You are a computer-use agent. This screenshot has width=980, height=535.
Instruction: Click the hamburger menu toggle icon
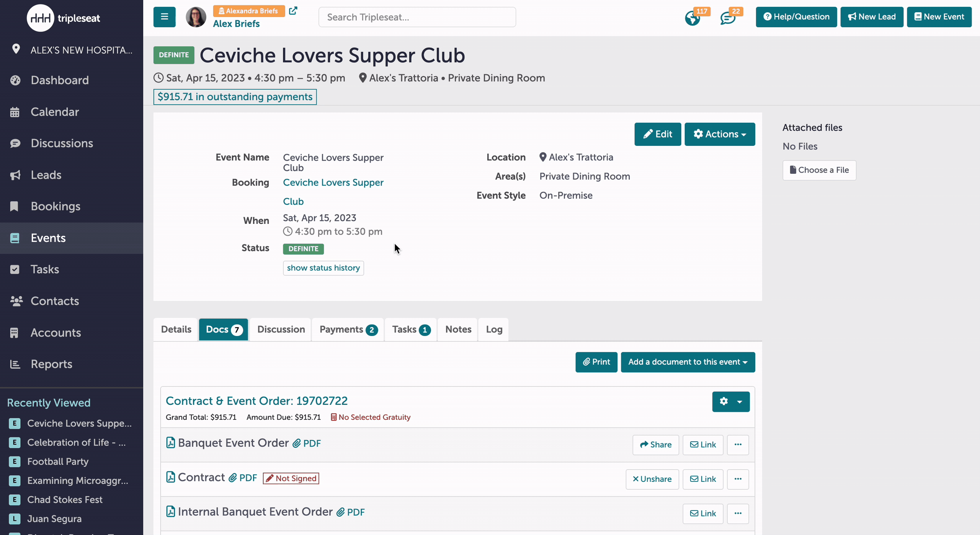164,17
